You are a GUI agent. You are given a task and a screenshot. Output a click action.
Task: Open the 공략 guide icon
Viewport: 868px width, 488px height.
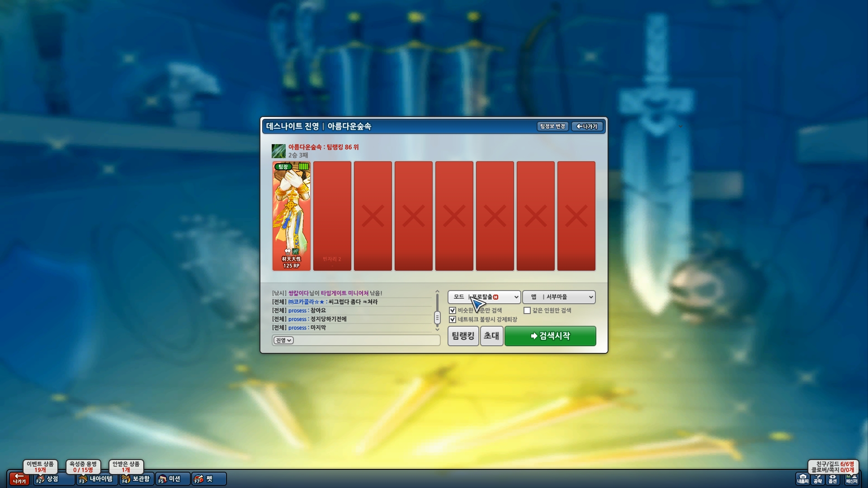pos(818,479)
